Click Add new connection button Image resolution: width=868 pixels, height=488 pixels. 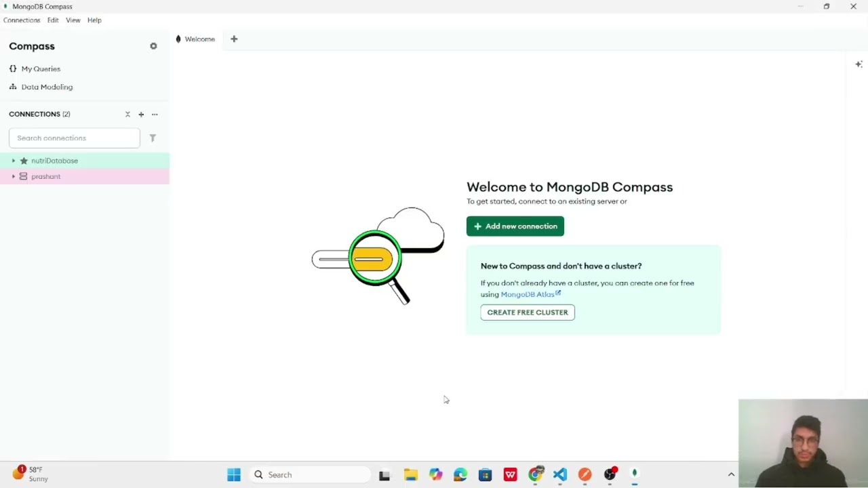tap(515, 226)
